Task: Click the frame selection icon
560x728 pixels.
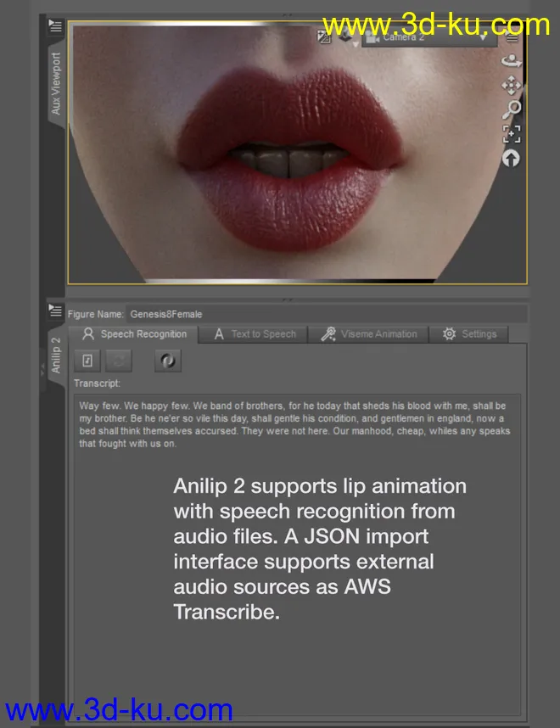Action: pyautogui.click(x=512, y=134)
